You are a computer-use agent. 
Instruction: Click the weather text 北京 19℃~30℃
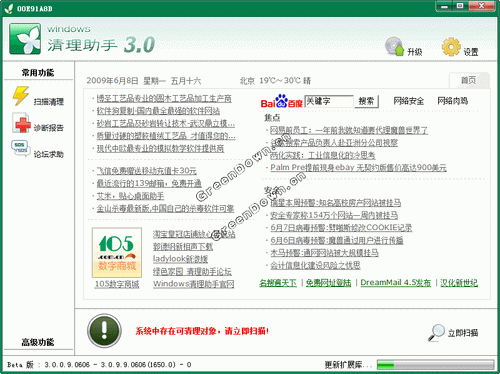[x=275, y=81]
